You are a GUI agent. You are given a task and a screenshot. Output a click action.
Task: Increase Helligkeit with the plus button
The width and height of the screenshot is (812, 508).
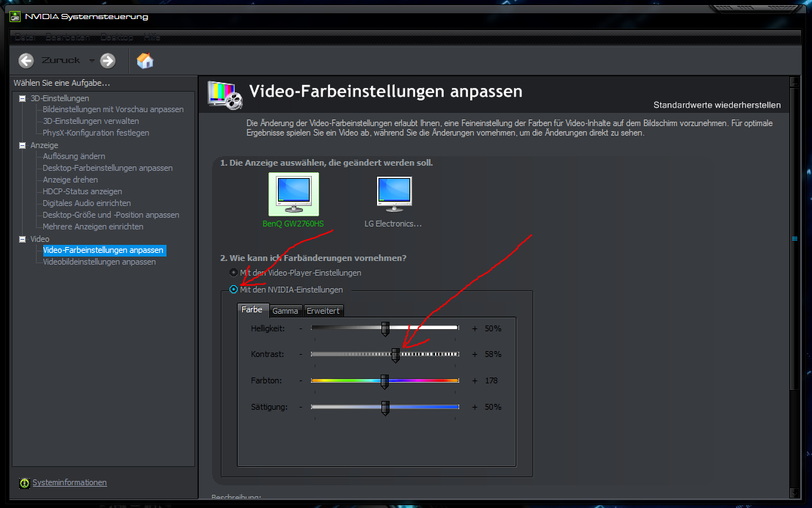475,328
